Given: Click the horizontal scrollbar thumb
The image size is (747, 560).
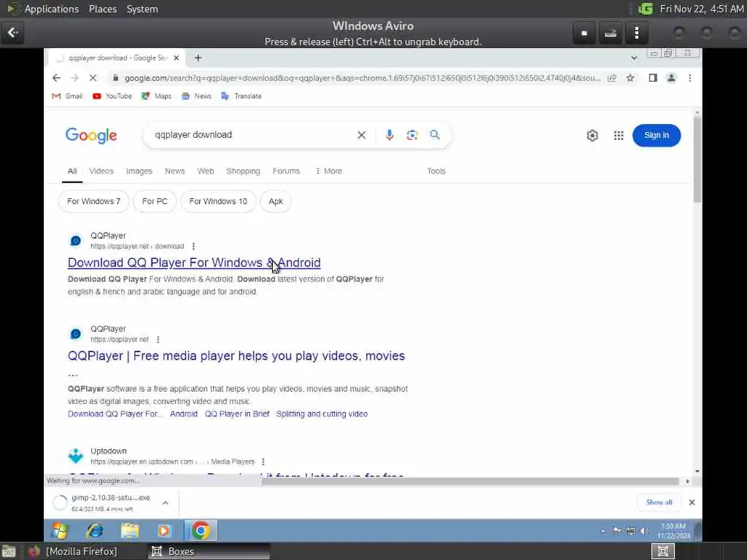Looking at the screenshot, I should pos(470,481).
